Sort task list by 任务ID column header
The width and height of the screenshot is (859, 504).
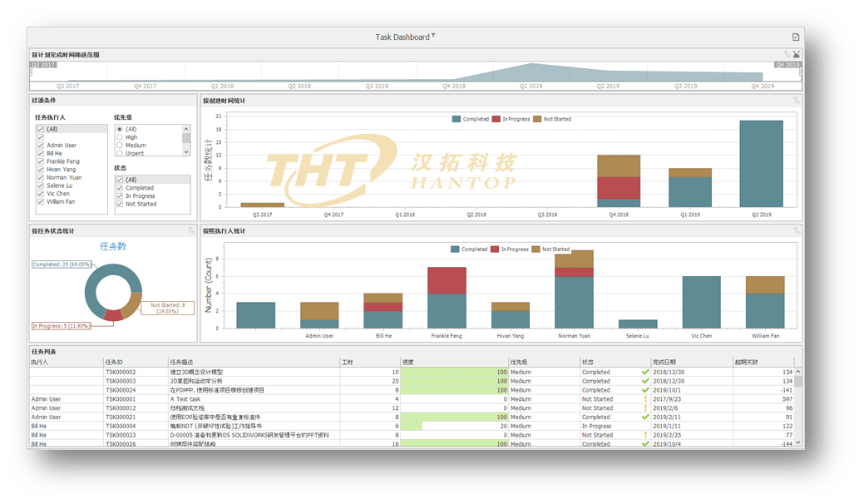pyautogui.click(x=136, y=362)
